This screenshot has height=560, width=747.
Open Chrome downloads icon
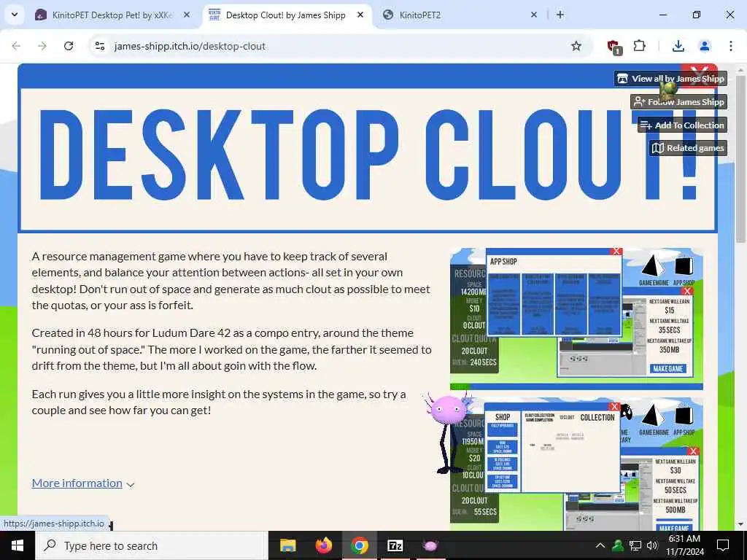[678, 46]
